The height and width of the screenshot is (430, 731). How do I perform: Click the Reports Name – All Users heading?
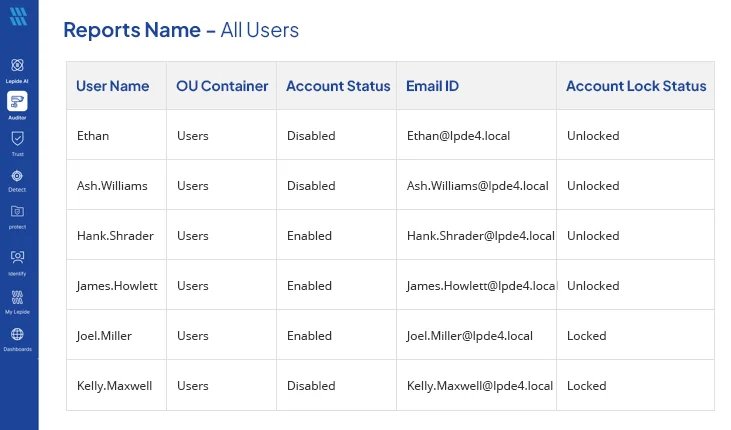(181, 30)
